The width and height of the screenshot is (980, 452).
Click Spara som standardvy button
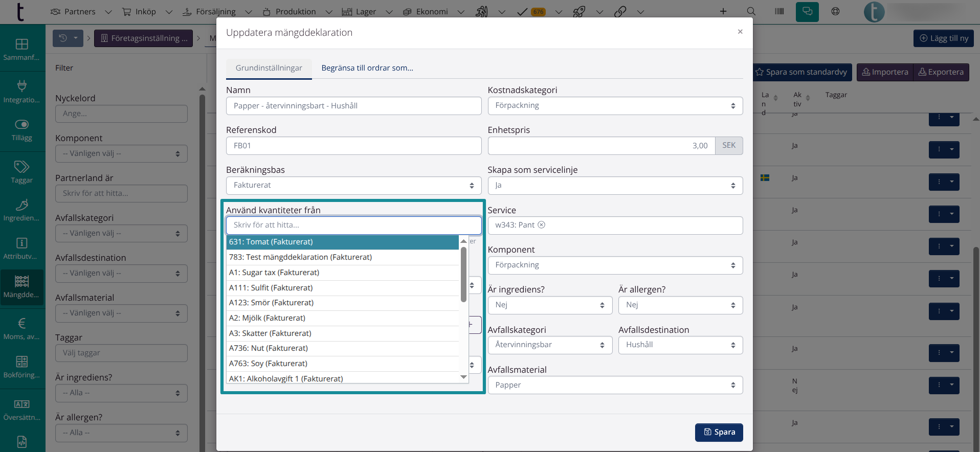(x=801, y=72)
